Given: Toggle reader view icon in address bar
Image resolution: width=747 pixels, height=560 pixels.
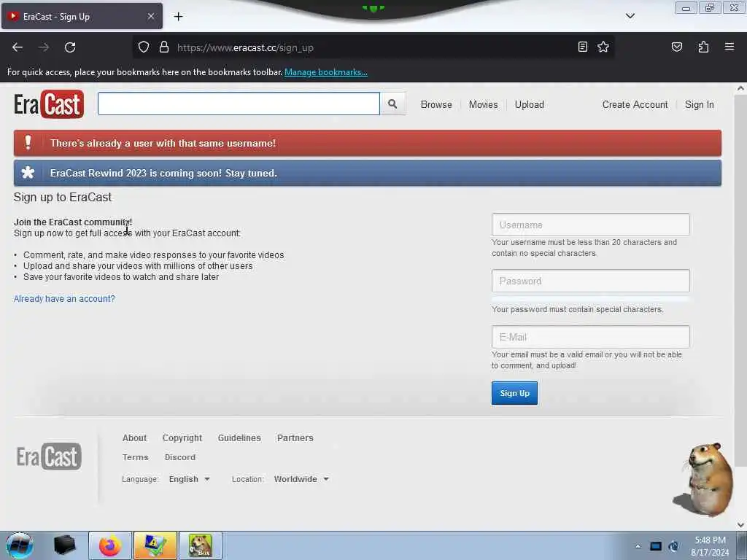Looking at the screenshot, I should [582, 47].
